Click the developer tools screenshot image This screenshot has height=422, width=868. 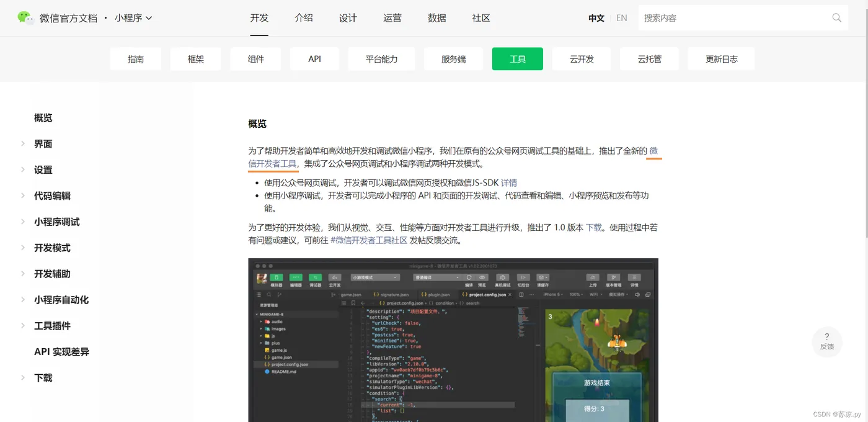point(453,340)
